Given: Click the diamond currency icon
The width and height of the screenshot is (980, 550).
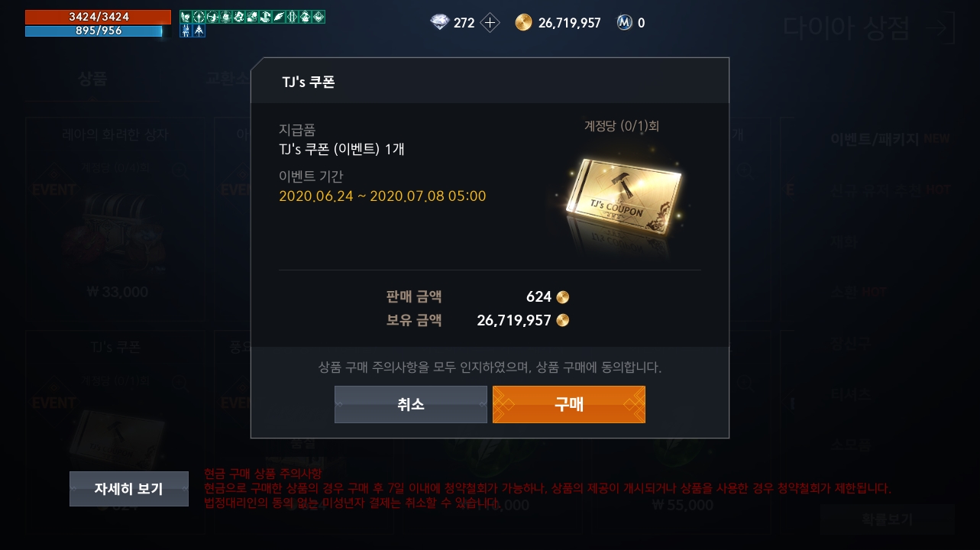Looking at the screenshot, I should [x=440, y=23].
